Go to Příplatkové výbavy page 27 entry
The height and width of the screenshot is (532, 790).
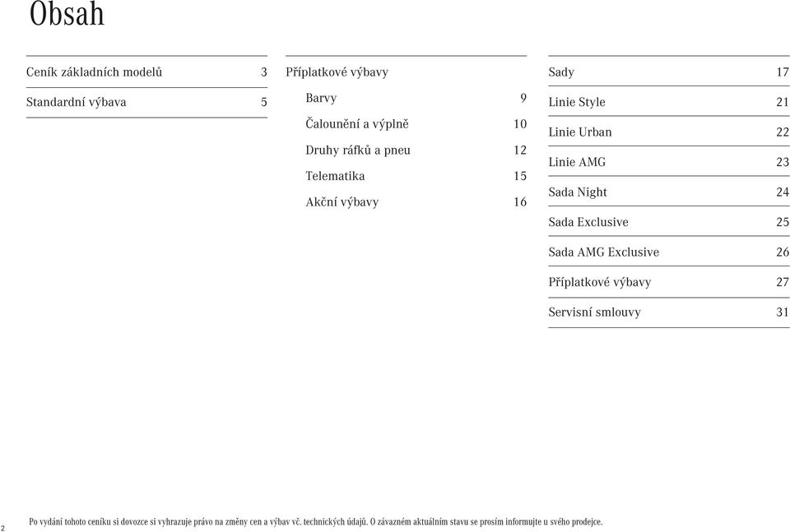coord(668,282)
